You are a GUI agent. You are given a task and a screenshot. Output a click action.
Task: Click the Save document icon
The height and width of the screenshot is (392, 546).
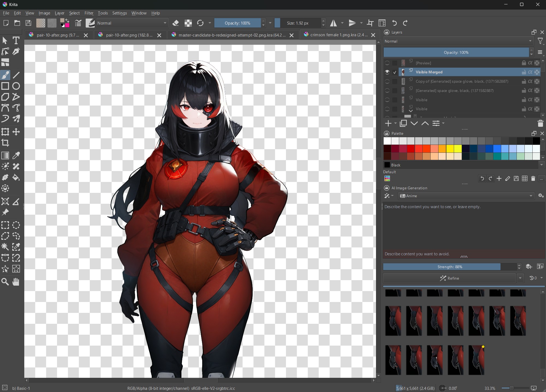28,23
